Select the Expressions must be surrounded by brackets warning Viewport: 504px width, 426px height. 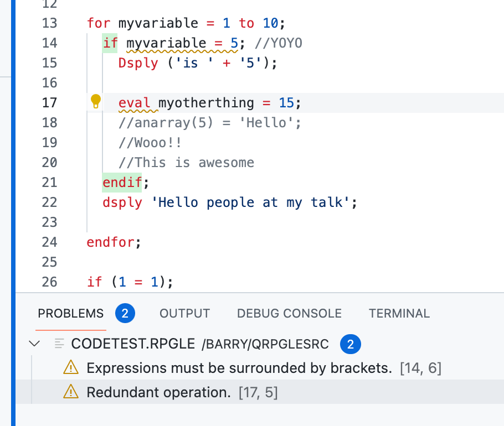238,367
